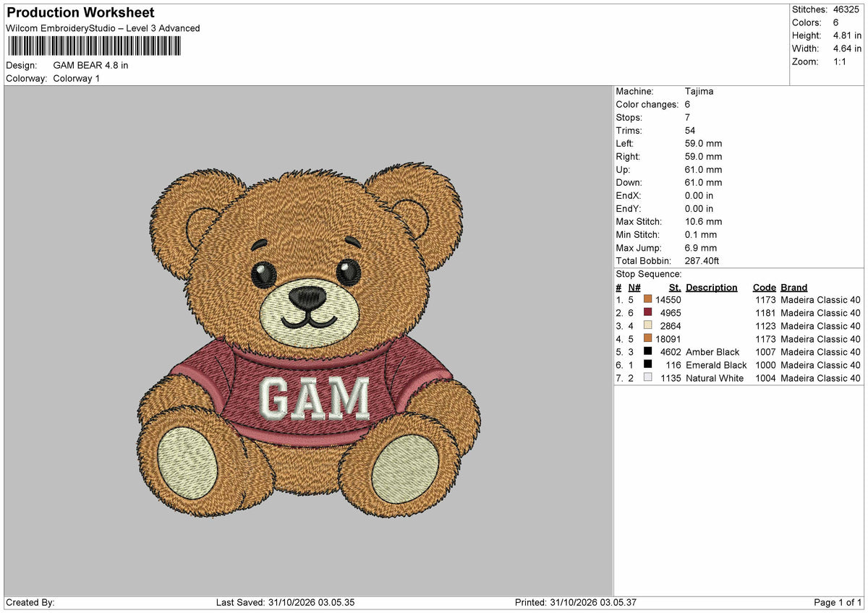Click the max jump value '6.9 mm'
868x613 pixels.
701,247
